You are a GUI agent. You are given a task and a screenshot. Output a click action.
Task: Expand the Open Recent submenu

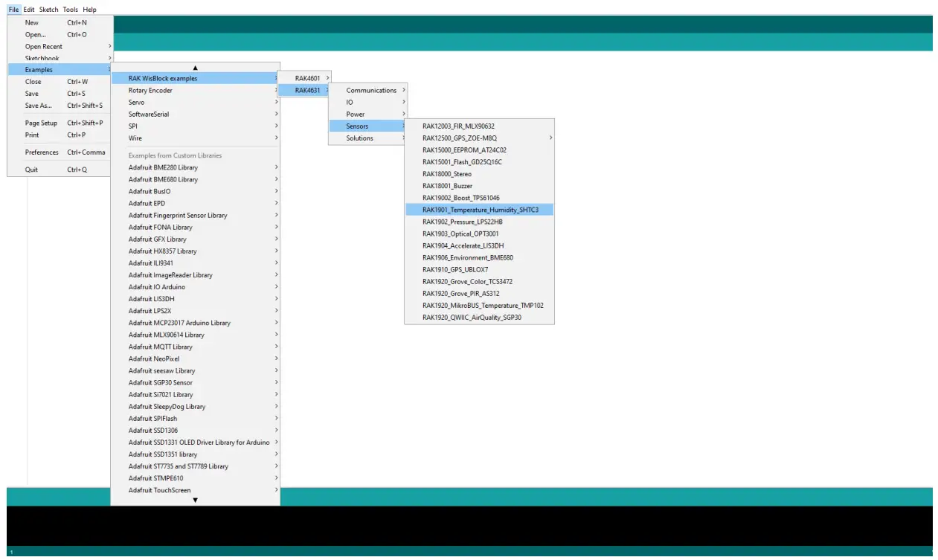(60, 46)
